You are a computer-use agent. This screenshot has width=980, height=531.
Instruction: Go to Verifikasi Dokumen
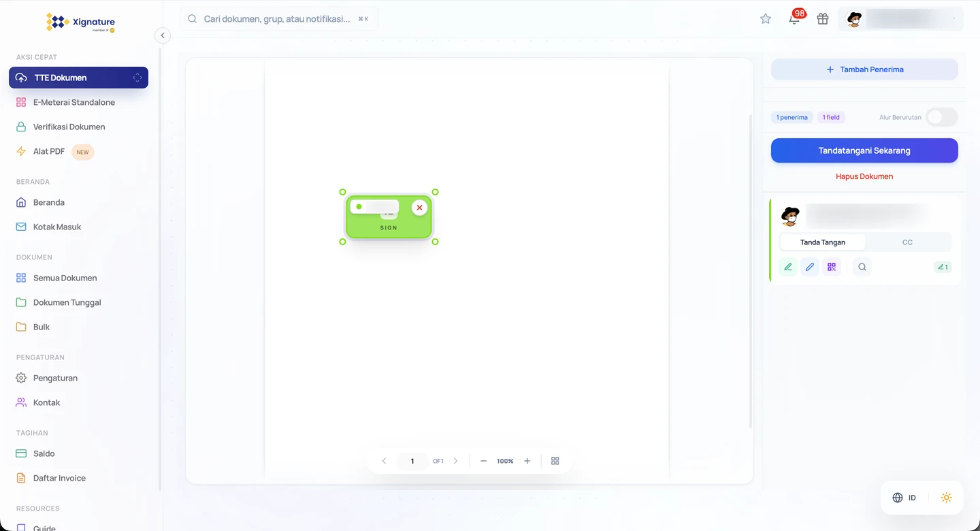coord(78,127)
